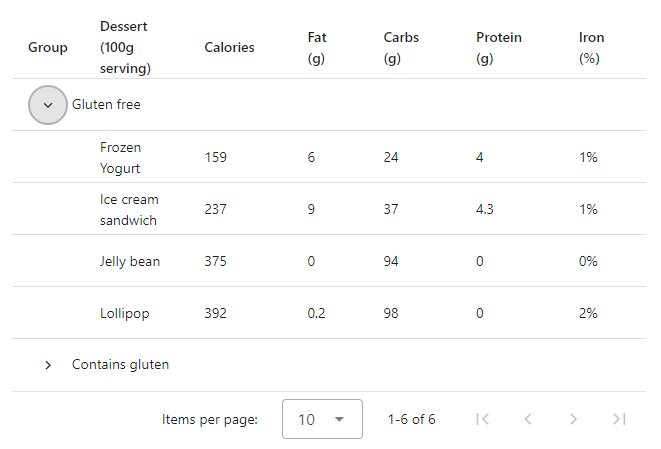The image size is (661, 449).
Task: Click the Fat (g) column header
Action: point(317,48)
